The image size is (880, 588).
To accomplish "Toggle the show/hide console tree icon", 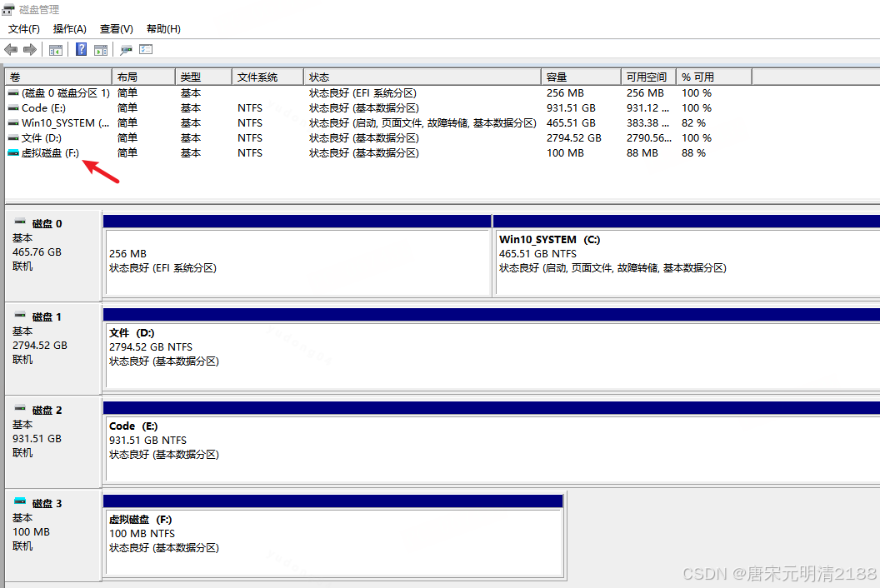I will [56, 50].
